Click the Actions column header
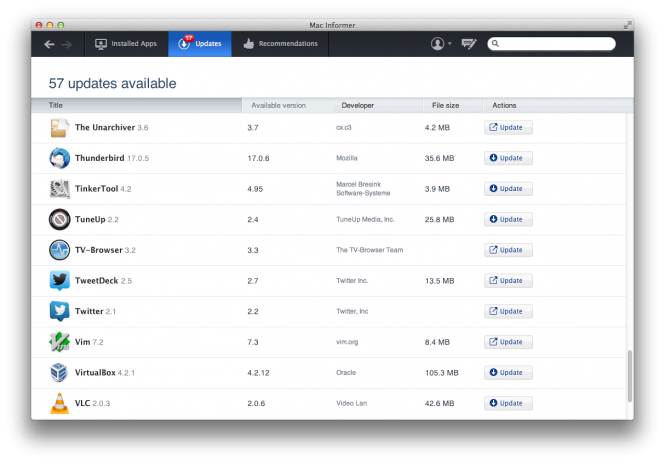This screenshot has height=463, width=665. 504,105
